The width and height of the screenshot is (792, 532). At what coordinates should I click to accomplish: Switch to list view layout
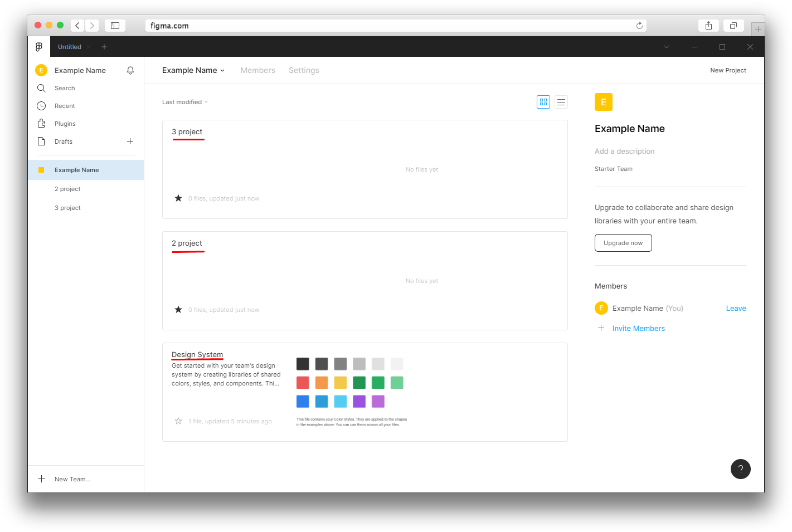561,102
